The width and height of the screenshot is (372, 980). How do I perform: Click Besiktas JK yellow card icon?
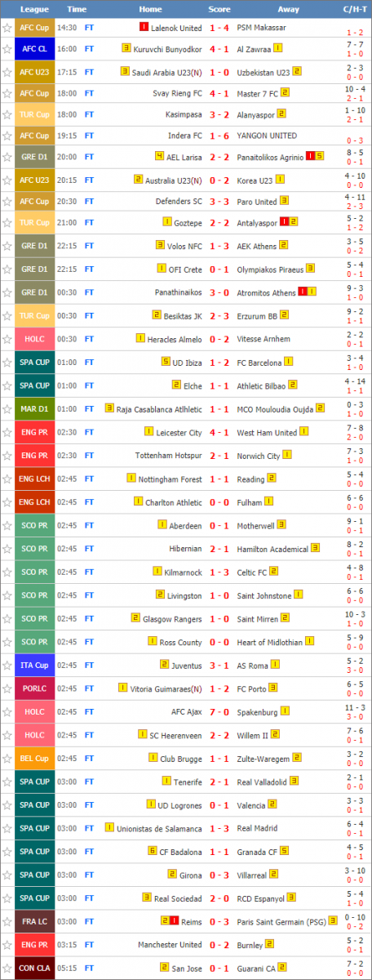pyautogui.click(x=157, y=315)
